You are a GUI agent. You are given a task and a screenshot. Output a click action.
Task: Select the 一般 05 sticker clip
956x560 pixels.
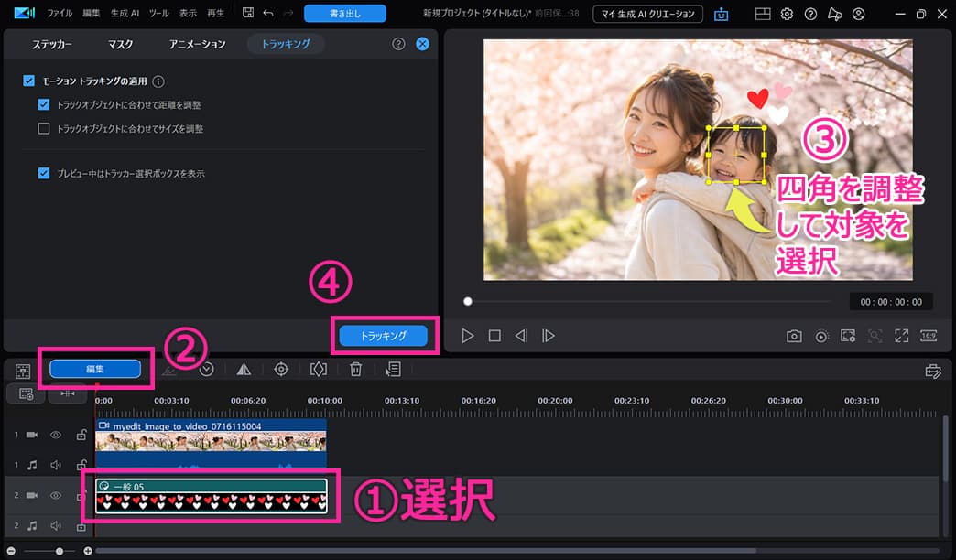click(211, 496)
